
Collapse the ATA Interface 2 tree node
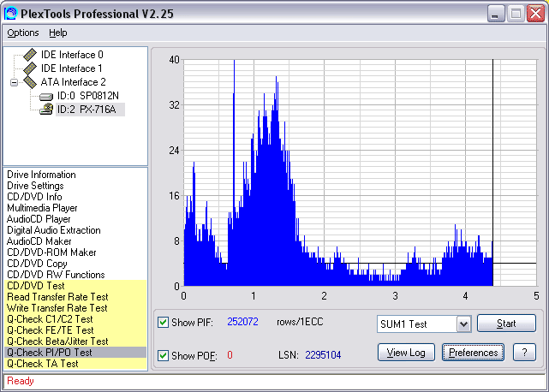14,83
